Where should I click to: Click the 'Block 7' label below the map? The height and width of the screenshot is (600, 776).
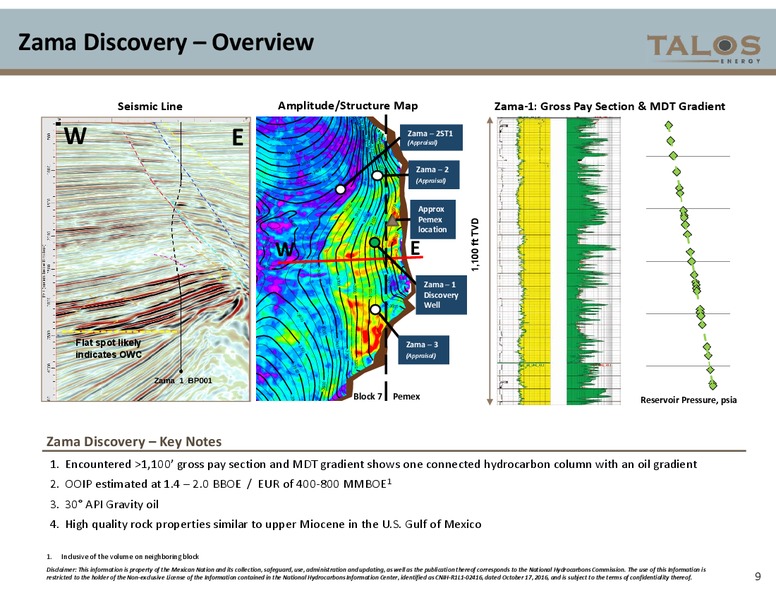[x=367, y=396]
